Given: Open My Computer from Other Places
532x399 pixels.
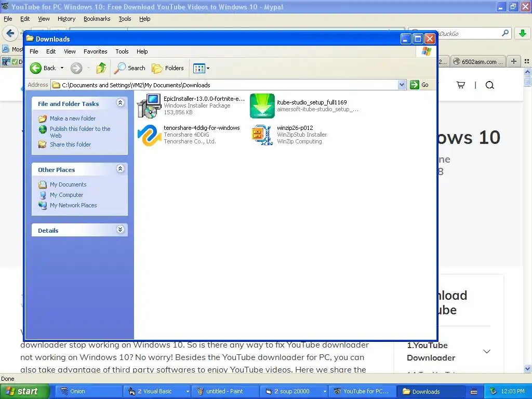Looking at the screenshot, I should (66, 195).
